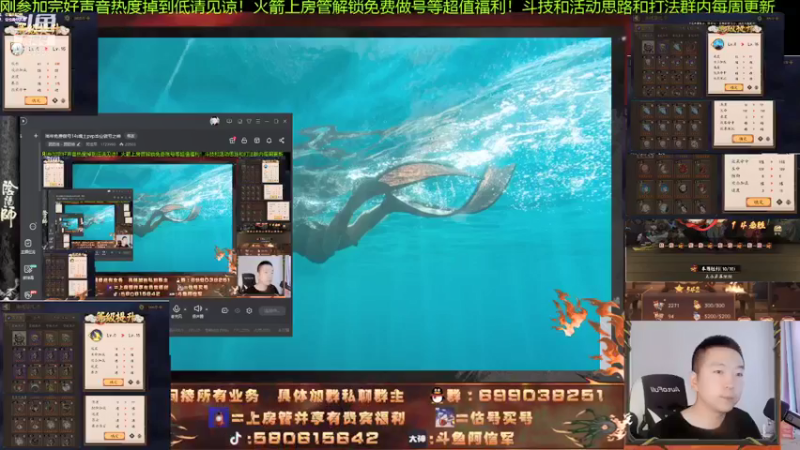Click the lock icon in stream header

click(x=244, y=140)
